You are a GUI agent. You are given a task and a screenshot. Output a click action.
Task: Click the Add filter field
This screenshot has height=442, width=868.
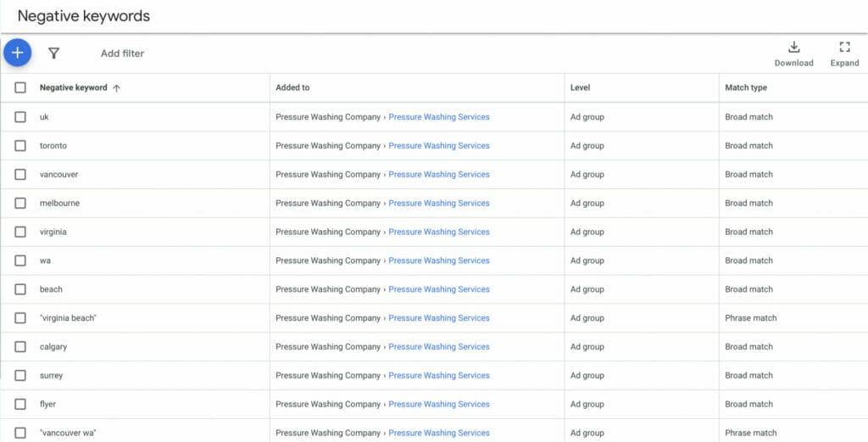122,53
